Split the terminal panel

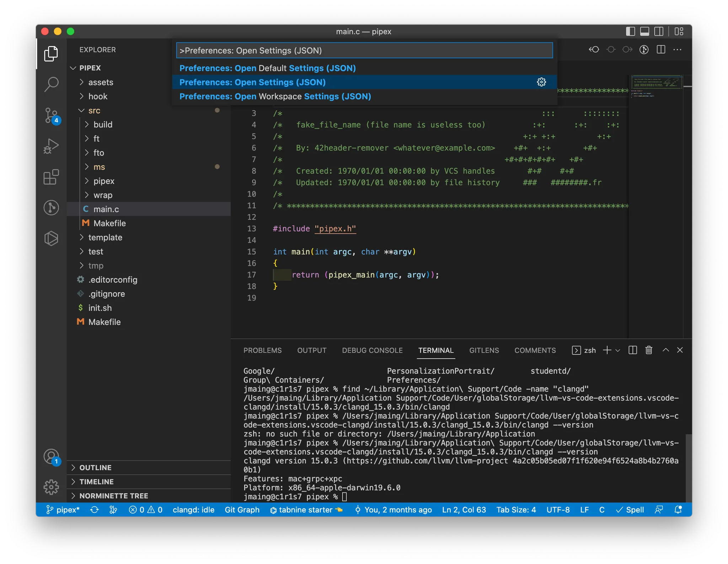point(632,350)
